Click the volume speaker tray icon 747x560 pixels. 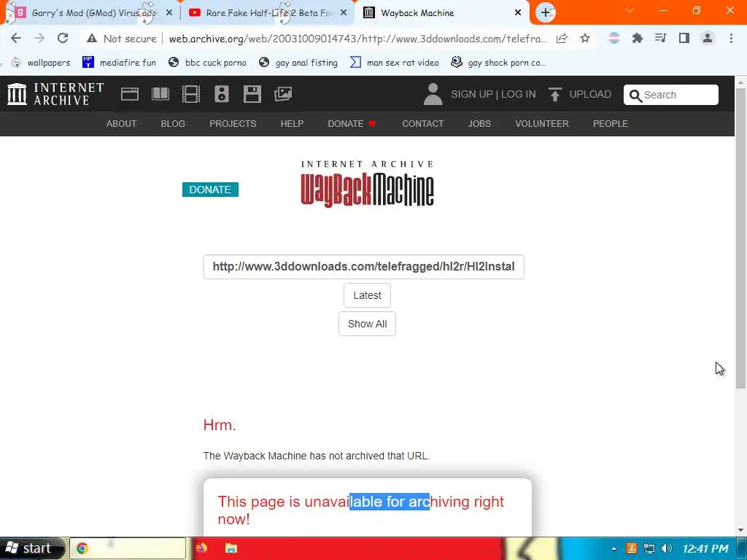click(667, 548)
